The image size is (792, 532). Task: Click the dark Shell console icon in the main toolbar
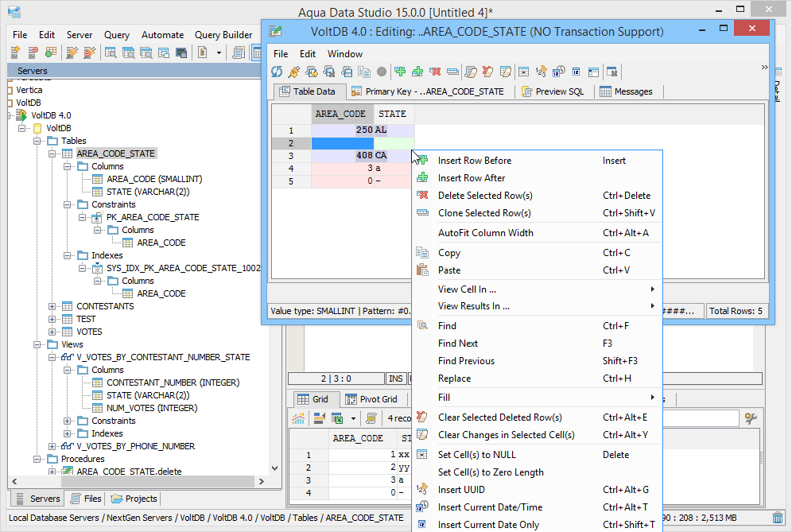pos(181,52)
